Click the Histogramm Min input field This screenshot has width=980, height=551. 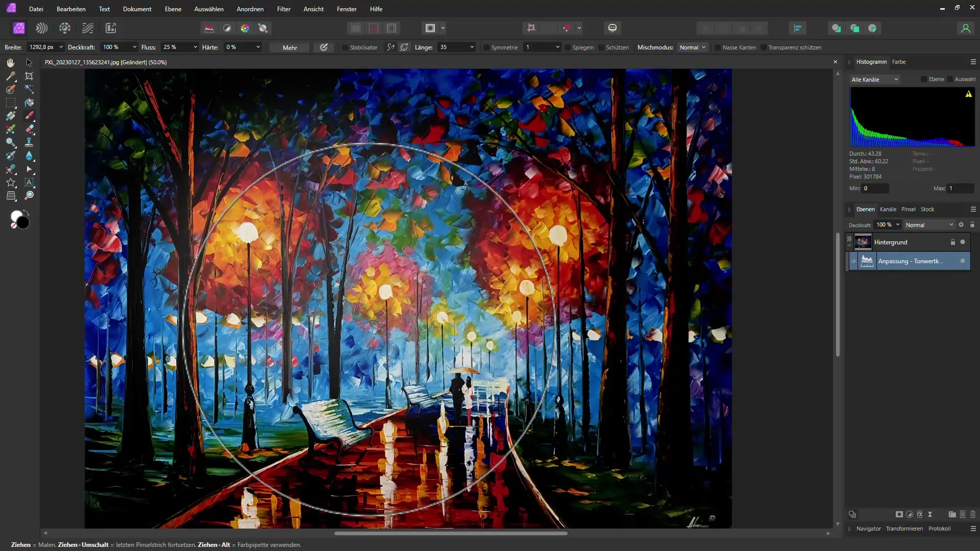click(x=875, y=188)
